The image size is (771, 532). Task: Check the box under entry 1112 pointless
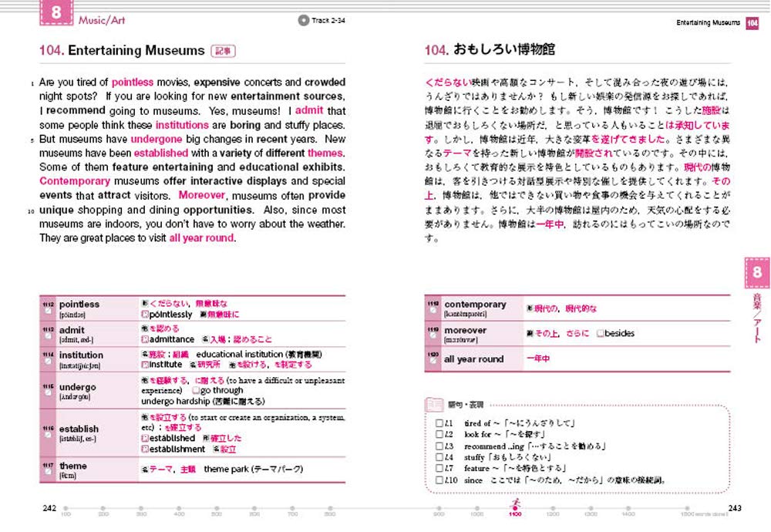click(48, 311)
